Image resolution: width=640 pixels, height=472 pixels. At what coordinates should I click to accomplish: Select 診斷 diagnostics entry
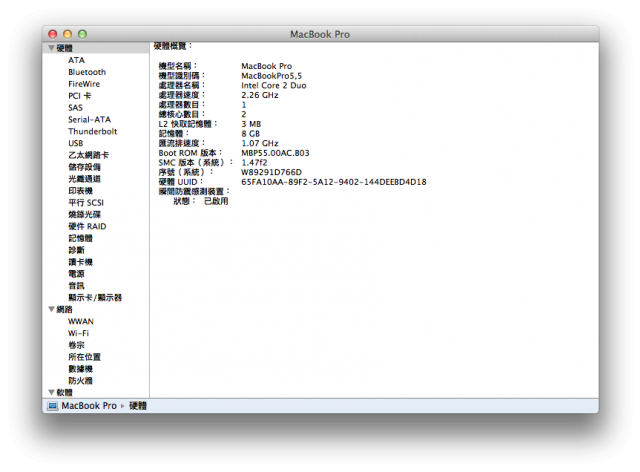76,250
